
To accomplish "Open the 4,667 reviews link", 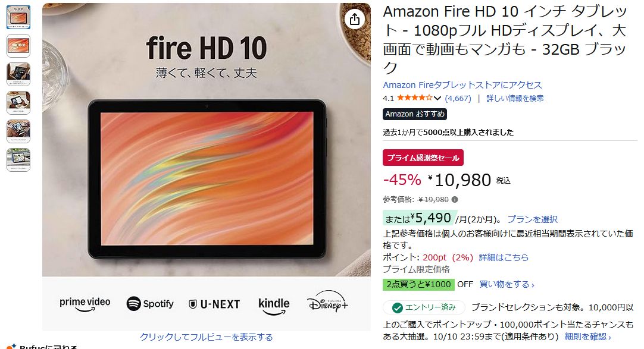I will point(458,99).
